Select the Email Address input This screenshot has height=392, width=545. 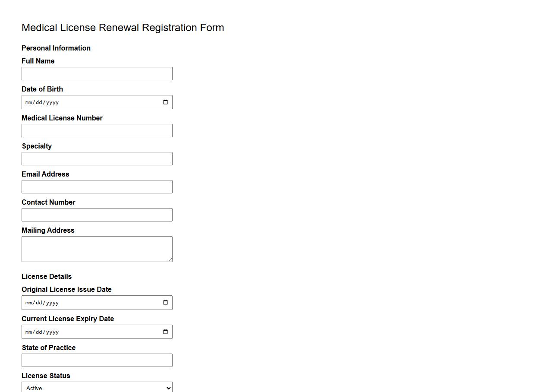tap(97, 187)
